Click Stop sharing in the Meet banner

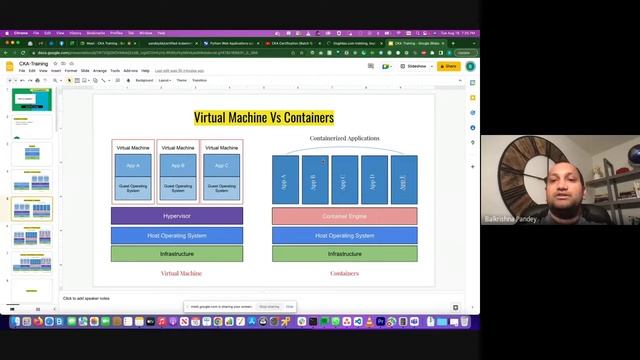[x=269, y=307]
